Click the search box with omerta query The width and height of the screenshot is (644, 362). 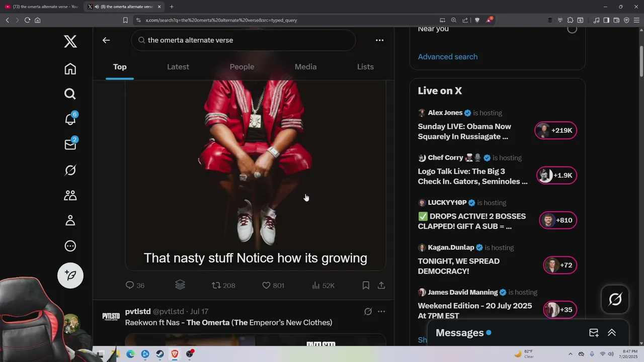pyautogui.click(x=244, y=40)
